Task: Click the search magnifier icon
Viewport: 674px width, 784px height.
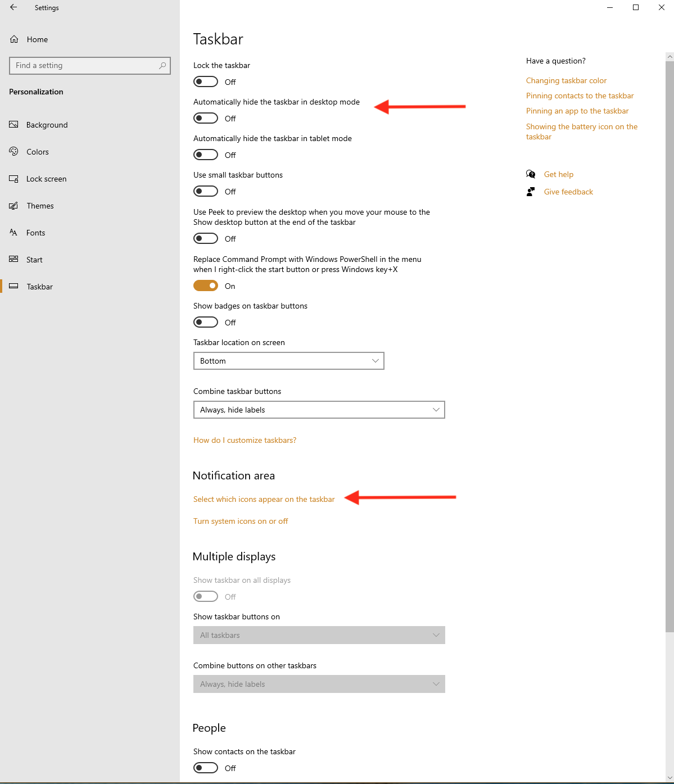Action: (162, 66)
